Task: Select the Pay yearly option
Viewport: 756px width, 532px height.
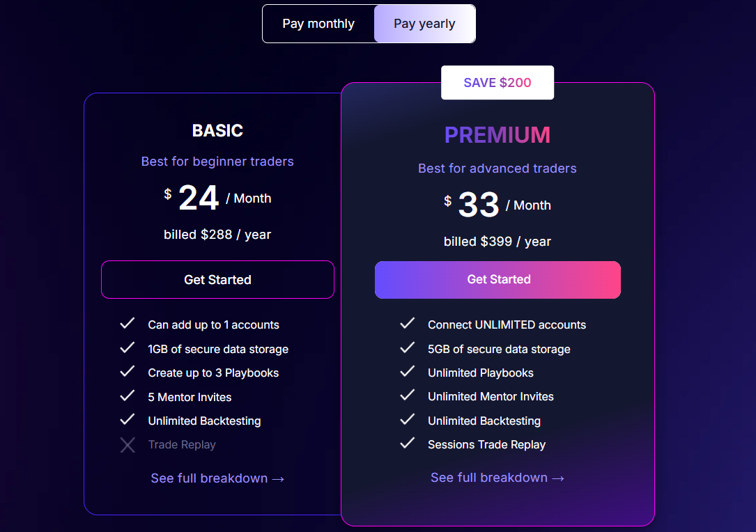Action: (424, 24)
